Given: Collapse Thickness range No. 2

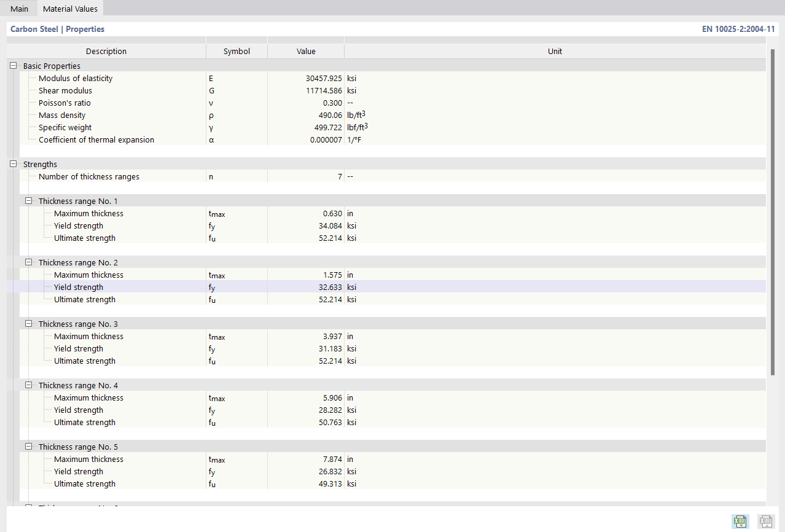Looking at the screenshot, I should coord(28,262).
